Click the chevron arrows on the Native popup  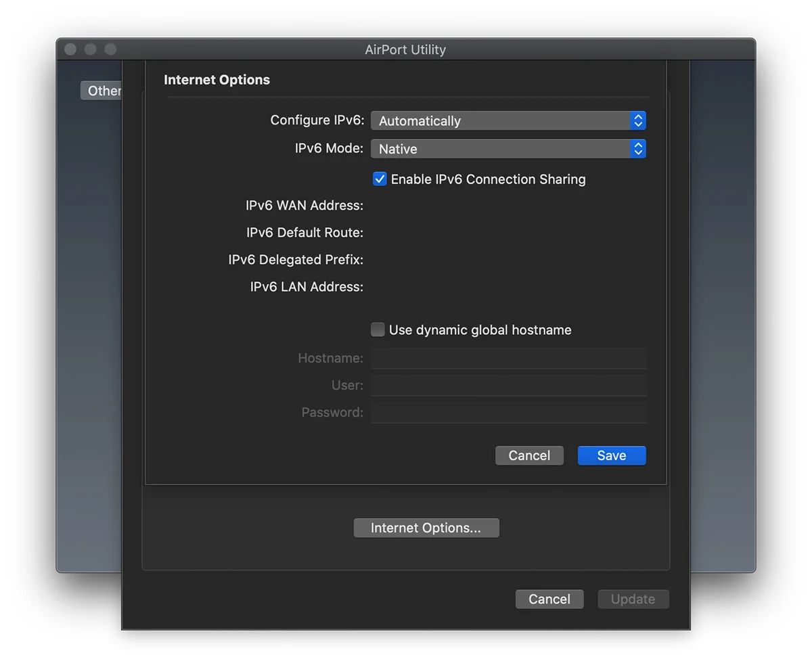coord(637,149)
